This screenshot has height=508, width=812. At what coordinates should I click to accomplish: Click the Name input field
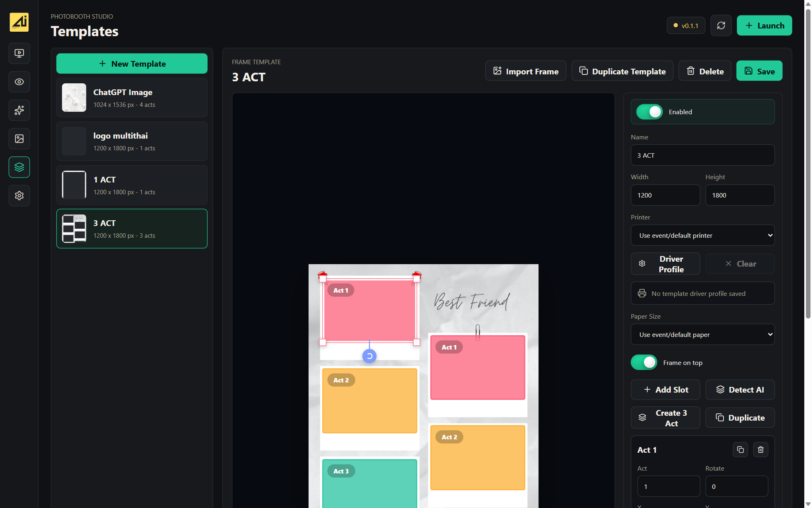click(x=702, y=155)
